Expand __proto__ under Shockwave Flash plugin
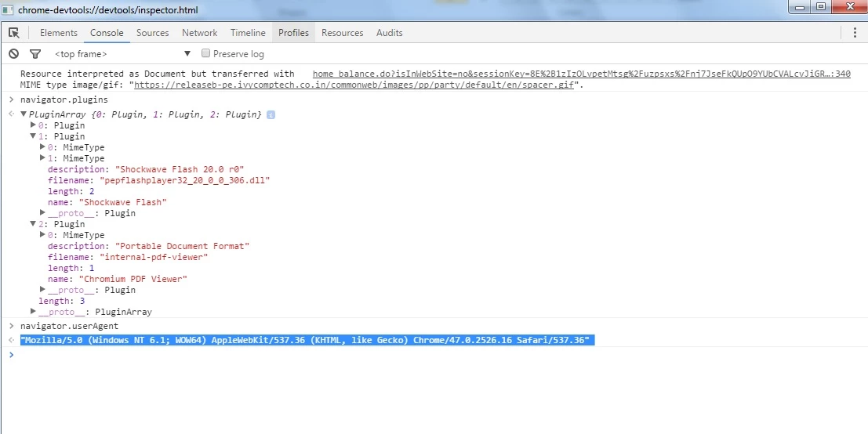Screen dimensions: 868x434 [x=42, y=213]
